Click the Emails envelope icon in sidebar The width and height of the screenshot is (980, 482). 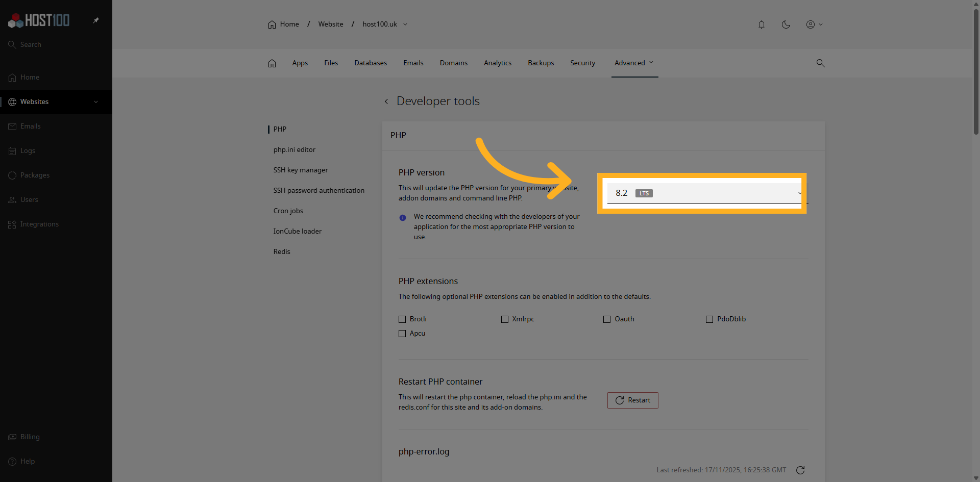click(12, 126)
